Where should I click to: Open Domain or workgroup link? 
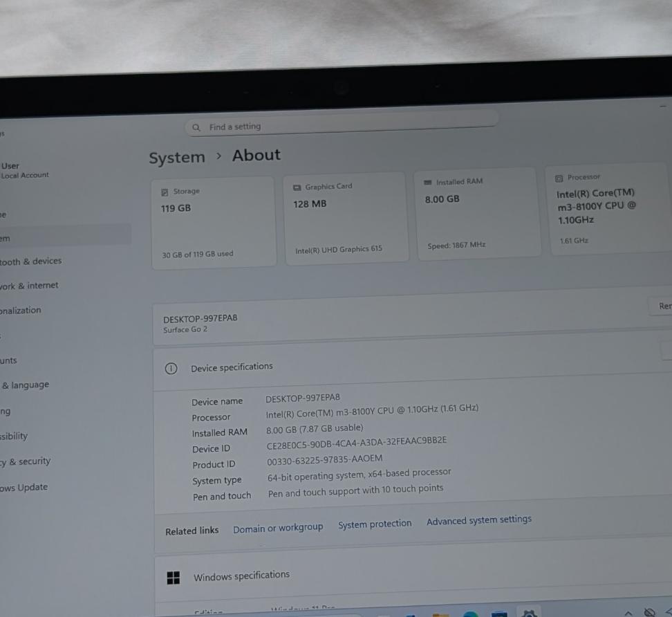[278, 528]
